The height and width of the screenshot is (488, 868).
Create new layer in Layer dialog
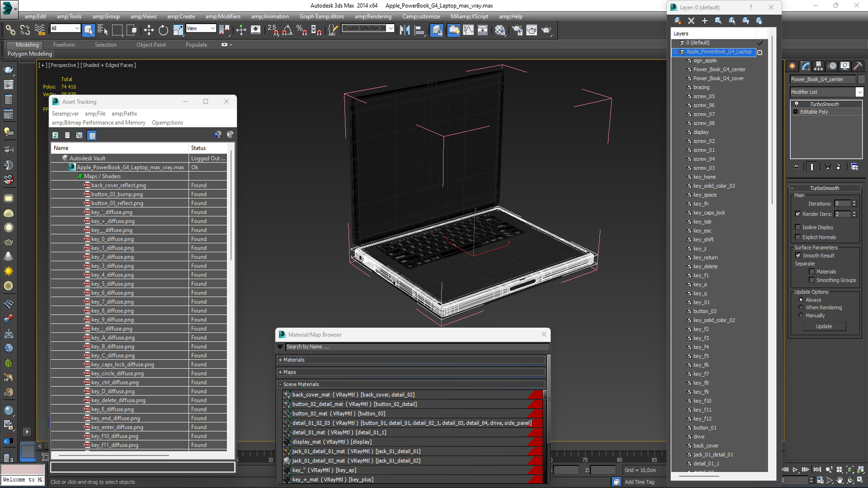[x=677, y=21]
